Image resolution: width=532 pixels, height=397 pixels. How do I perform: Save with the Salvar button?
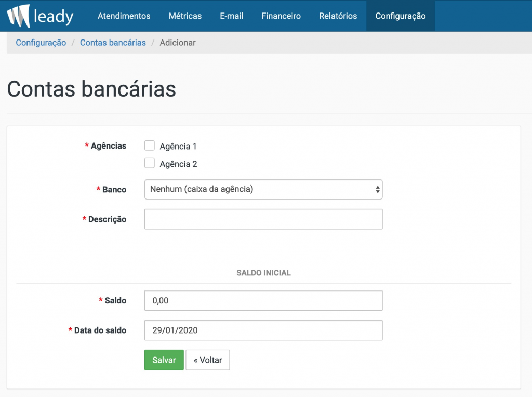click(164, 360)
